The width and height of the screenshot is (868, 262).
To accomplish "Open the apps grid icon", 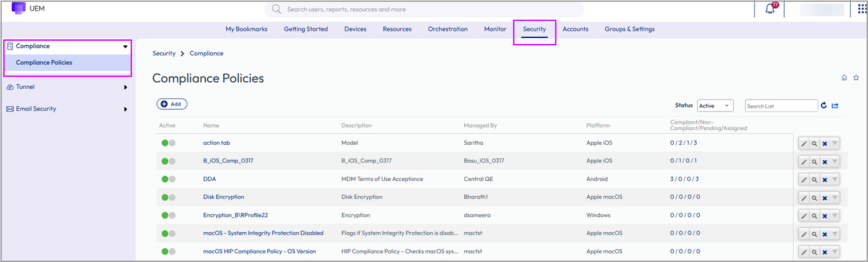I will coord(862,9).
